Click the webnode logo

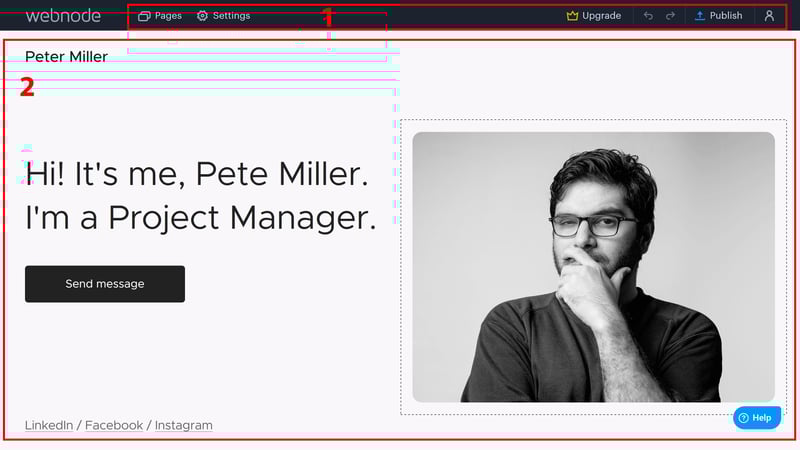click(63, 16)
